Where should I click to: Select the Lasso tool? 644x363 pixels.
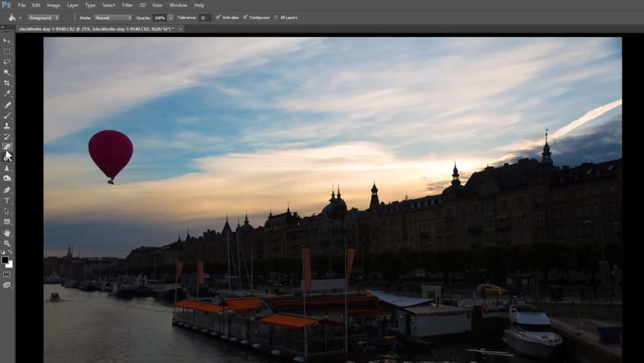pos(7,62)
